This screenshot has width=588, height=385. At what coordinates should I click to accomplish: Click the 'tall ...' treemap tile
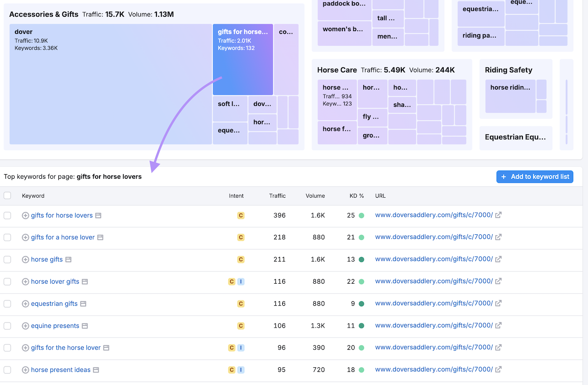click(388, 19)
